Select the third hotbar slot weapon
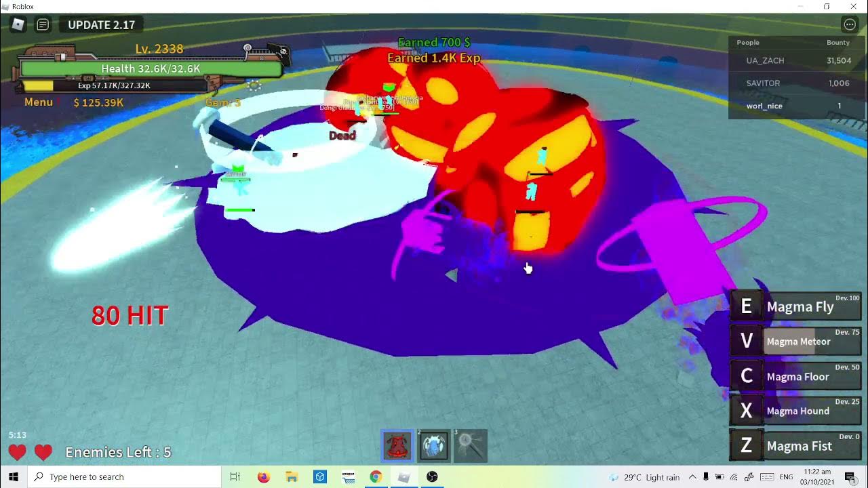 (471, 446)
